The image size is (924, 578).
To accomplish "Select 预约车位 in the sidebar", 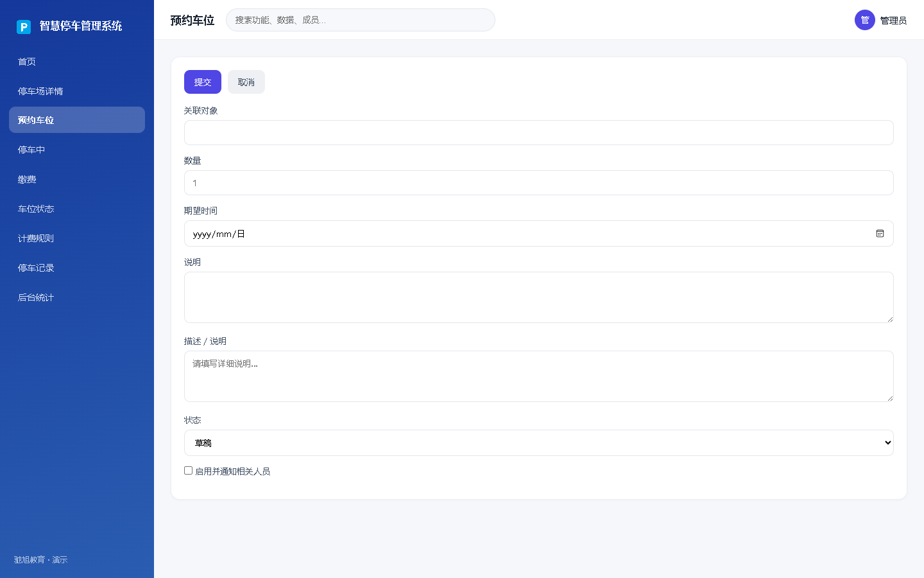I will point(77,120).
